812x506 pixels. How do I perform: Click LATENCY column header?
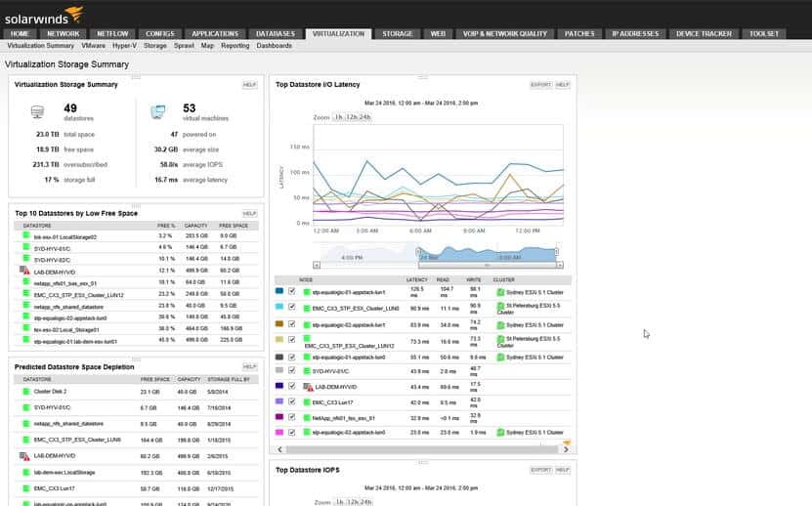[x=416, y=279]
